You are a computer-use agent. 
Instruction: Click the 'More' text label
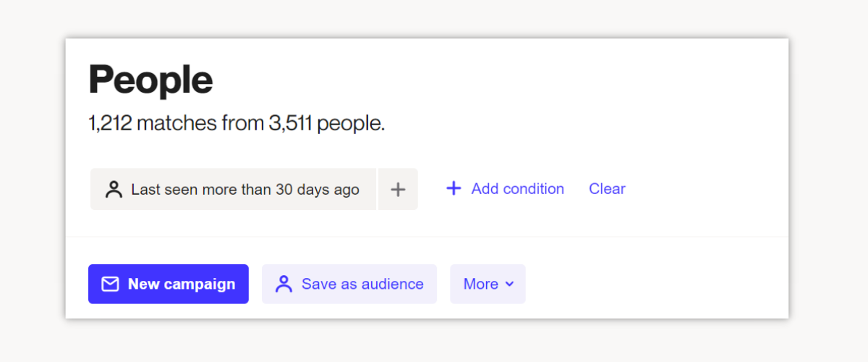click(480, 284)
